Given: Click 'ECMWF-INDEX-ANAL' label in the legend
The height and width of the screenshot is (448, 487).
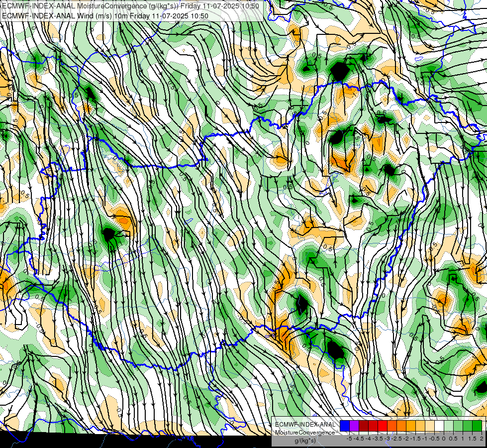Looking at the screenshot, I should [x=305, y=425].
